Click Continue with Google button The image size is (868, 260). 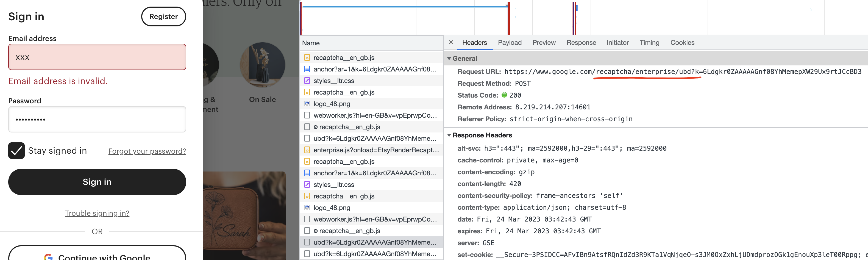pyautogui.click(x=97, y=253)
